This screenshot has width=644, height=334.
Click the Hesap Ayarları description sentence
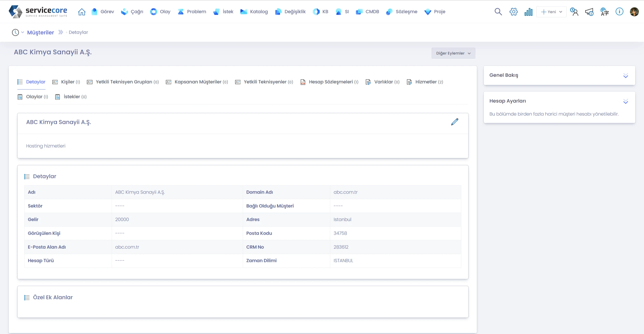pos(554,114)
